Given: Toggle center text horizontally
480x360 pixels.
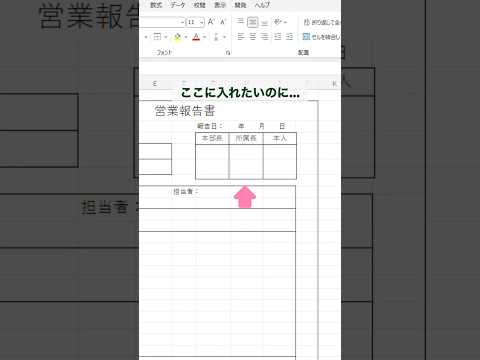Looking at the screenshot, I should 253,37.
